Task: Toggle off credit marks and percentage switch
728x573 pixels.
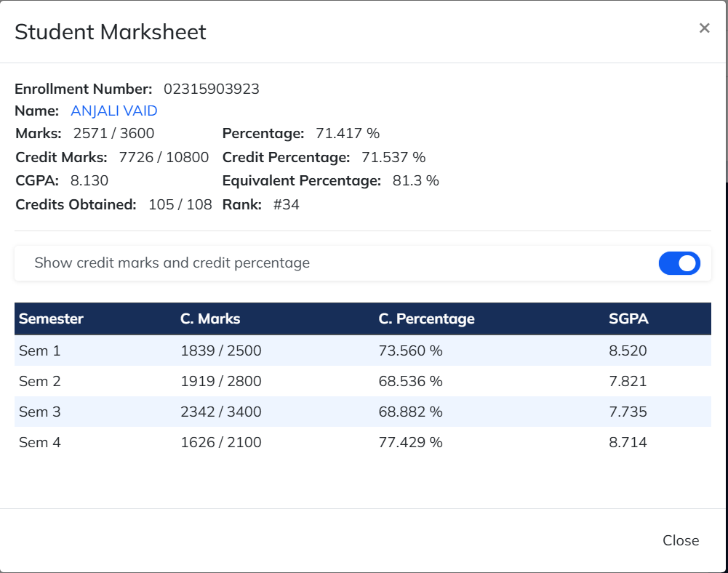Action: pos(679,263)
